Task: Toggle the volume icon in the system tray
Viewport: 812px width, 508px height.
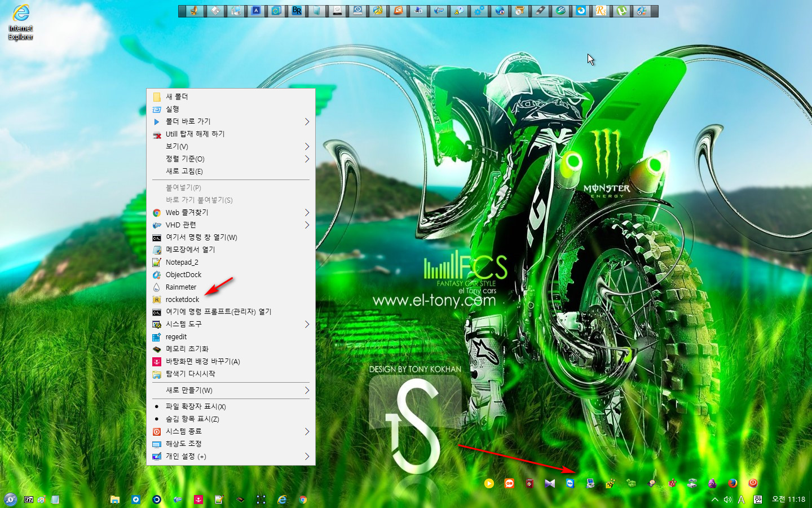Action: [x=727, y=500]
